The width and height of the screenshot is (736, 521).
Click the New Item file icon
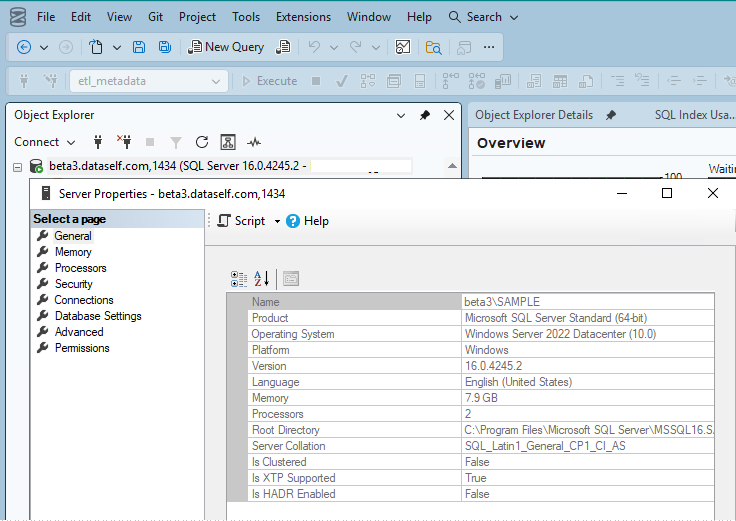point(96,47)
